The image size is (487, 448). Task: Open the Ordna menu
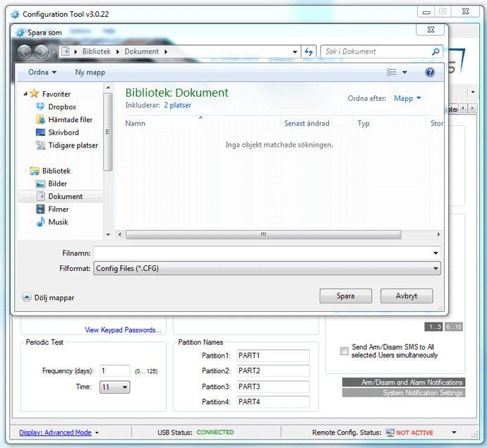(42, 72)
